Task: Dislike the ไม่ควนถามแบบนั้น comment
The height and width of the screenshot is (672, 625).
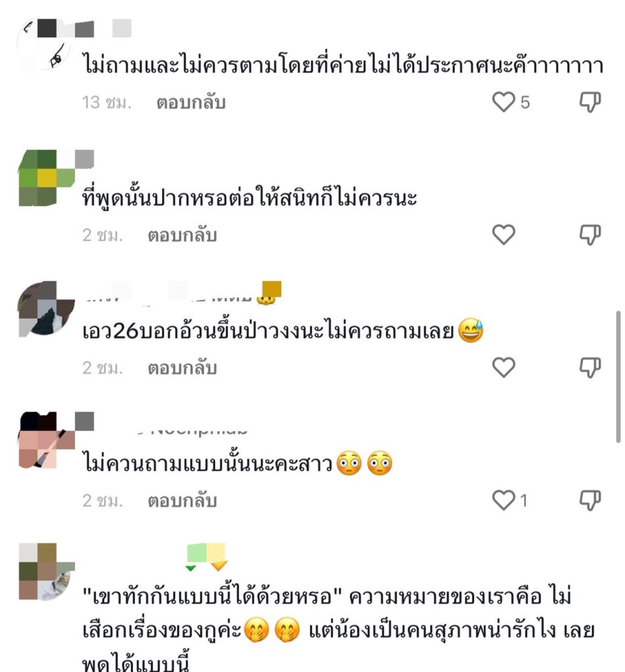Action: (590, 500)
